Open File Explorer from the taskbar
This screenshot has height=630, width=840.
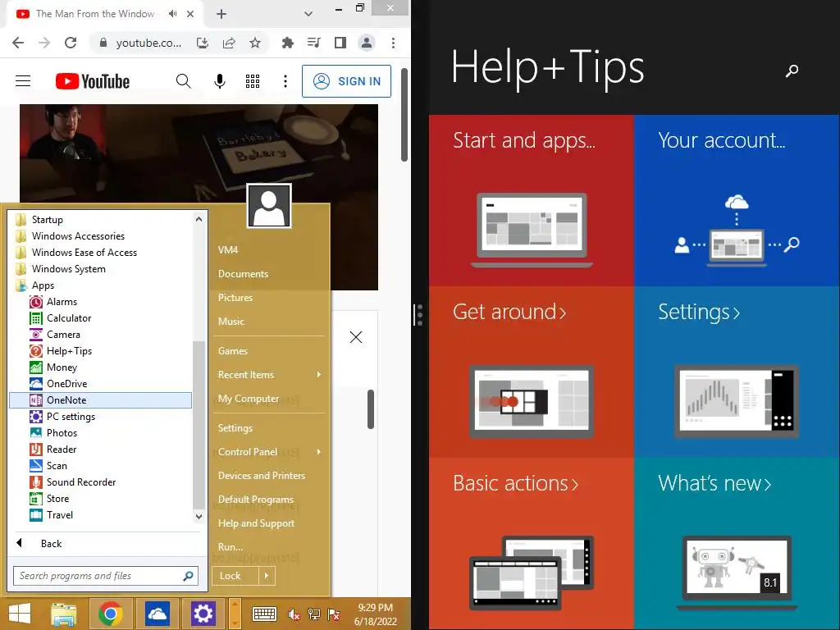click(x=64, y=614)
